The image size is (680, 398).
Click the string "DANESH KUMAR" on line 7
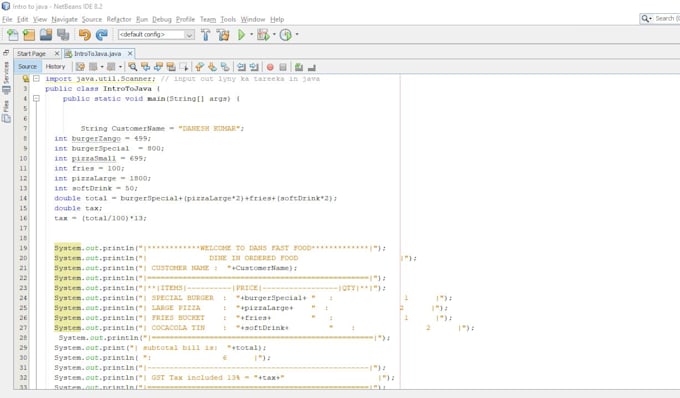tap(209, 129)
